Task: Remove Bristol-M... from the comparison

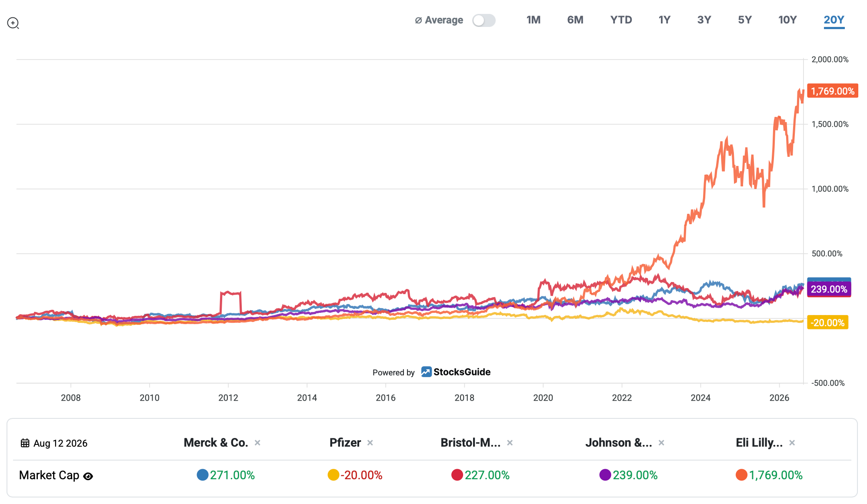Action: coord(510,443)
